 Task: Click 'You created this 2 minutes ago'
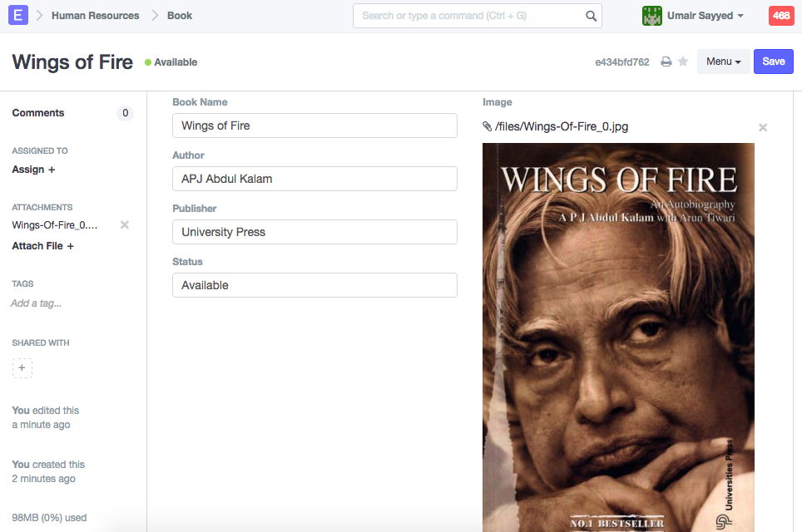click(x=48, y=471)
